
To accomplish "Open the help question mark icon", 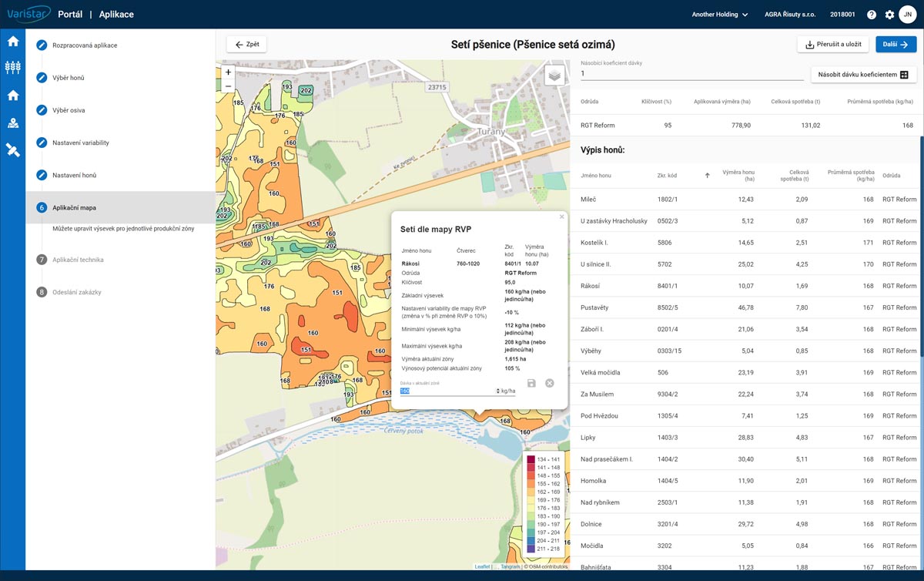I will 872,15.
